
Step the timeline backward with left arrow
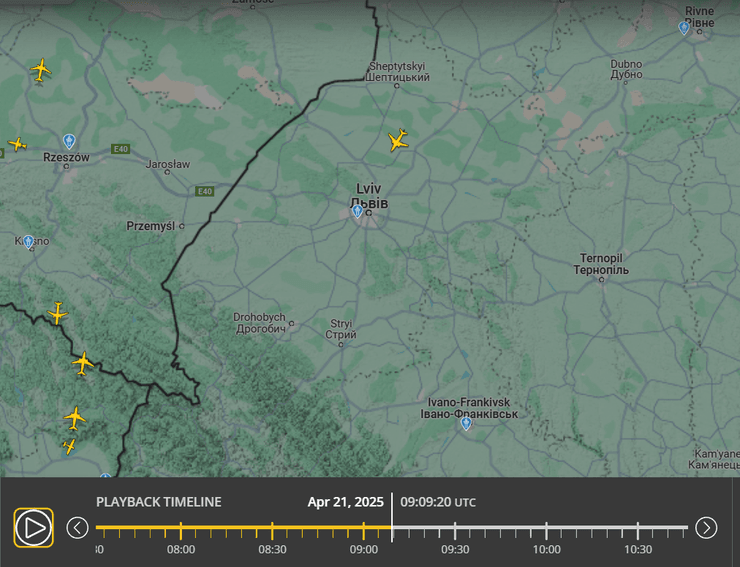click(x=77, y=527)
